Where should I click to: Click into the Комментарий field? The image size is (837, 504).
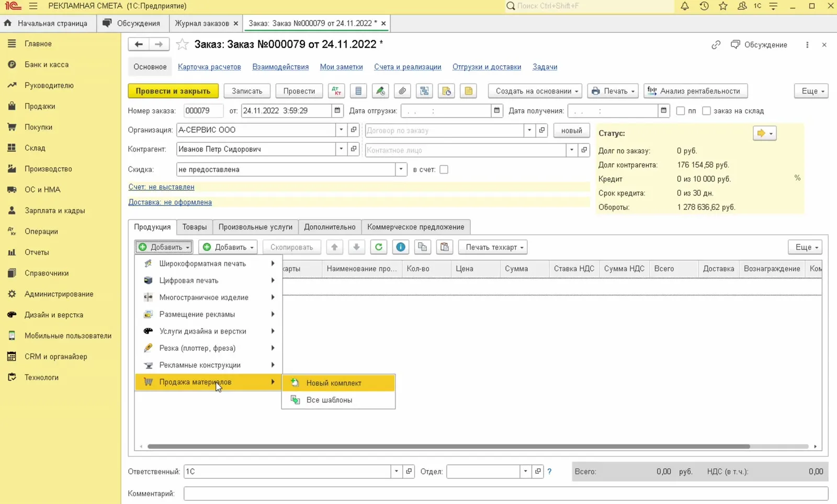pos(506,493)
